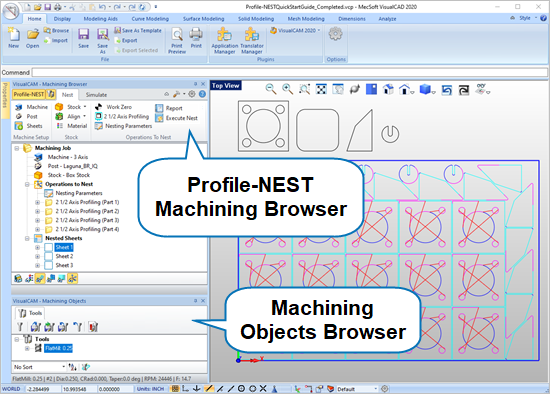The height and width of the screenshot is (394, 550).
Task: Click the Rotate View icon
Action: [355, 89]
